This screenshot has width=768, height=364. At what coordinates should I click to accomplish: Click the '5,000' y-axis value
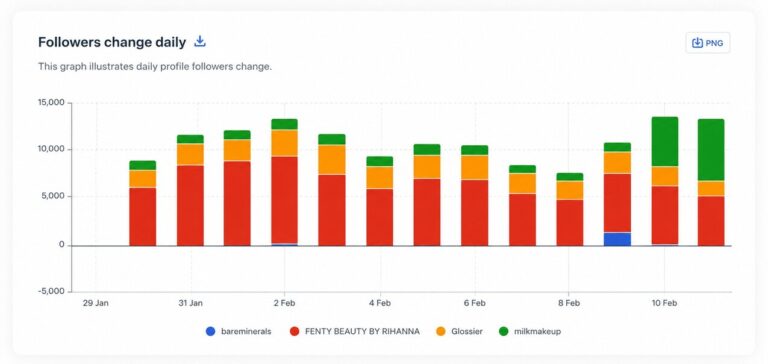53,196
